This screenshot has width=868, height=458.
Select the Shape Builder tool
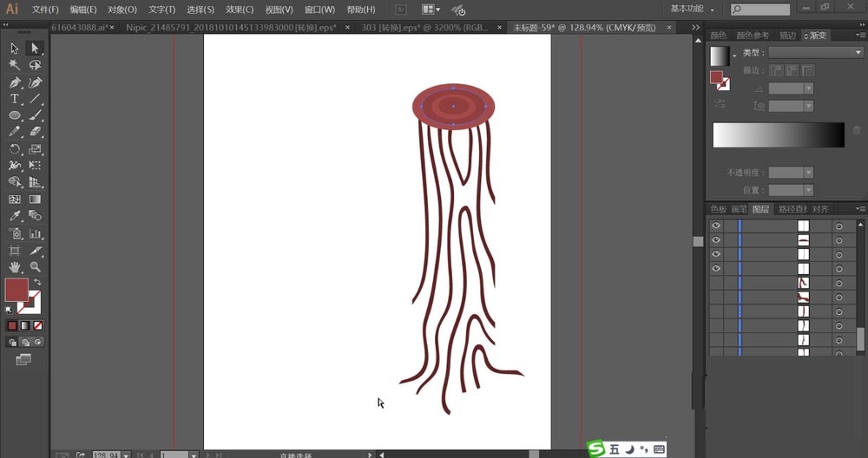[x=15, y=182]
